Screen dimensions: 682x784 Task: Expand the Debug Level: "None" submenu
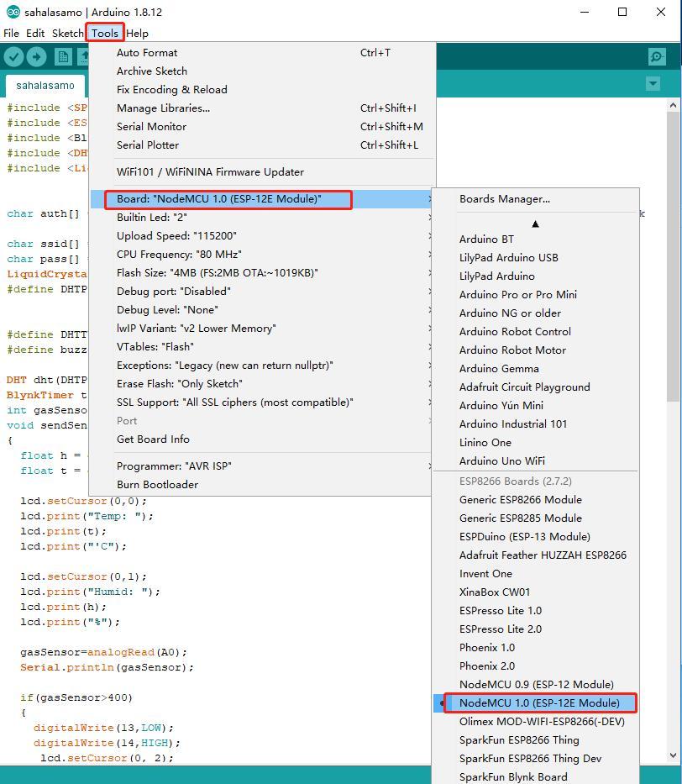261,310
